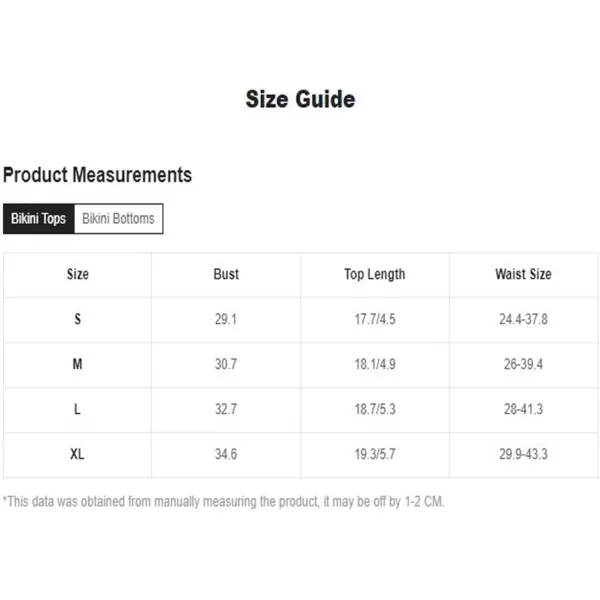Select the M size row label

(x=77, y=364)
